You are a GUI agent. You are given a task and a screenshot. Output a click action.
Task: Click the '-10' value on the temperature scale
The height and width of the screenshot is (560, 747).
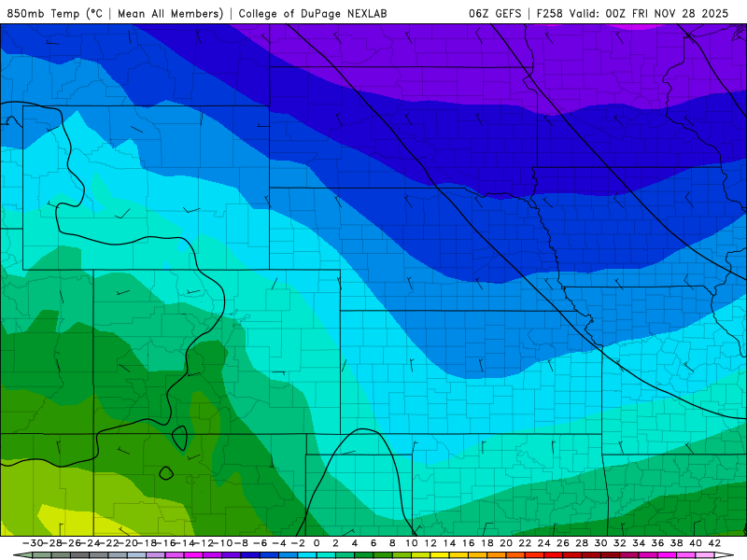point(220,543)
